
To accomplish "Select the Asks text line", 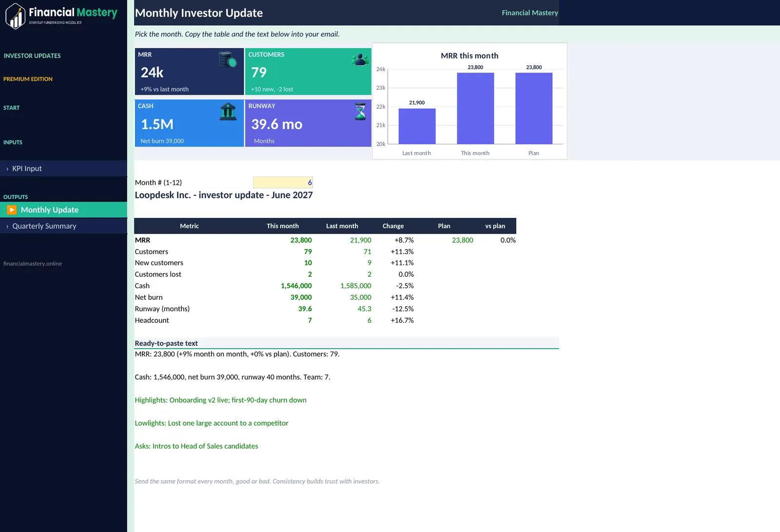I will pos(196,446).
